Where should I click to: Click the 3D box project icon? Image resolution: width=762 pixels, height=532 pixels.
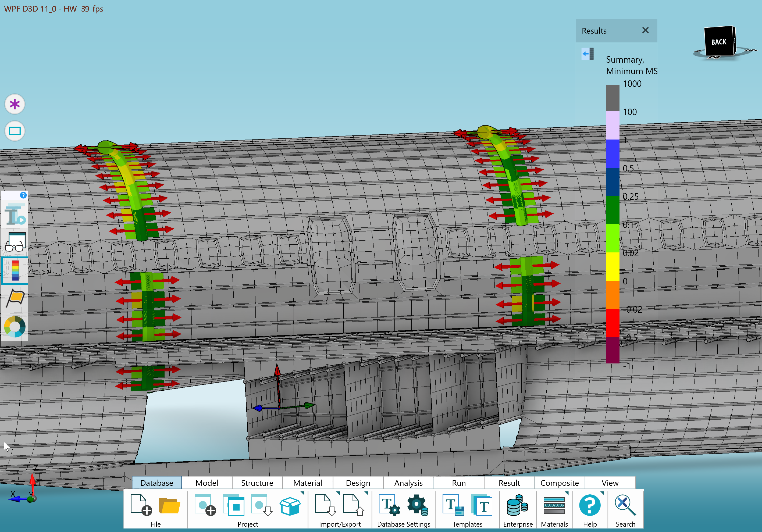(x=290, y=506)
